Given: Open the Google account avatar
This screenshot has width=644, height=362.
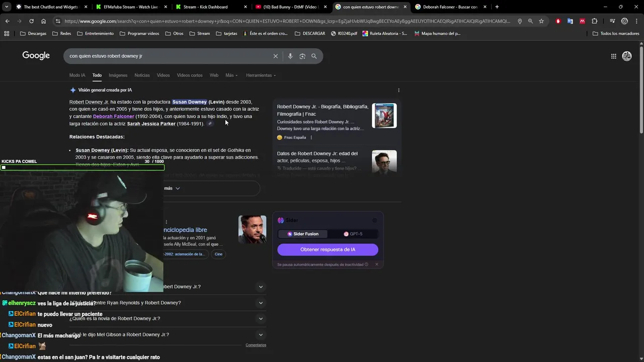Looking at the screenshot, I should 627,56.
